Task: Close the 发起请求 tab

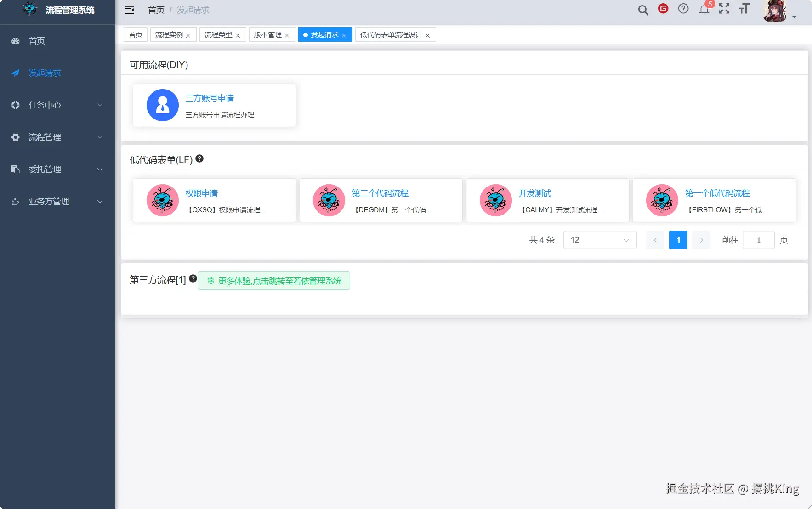Action: point(344,35)
